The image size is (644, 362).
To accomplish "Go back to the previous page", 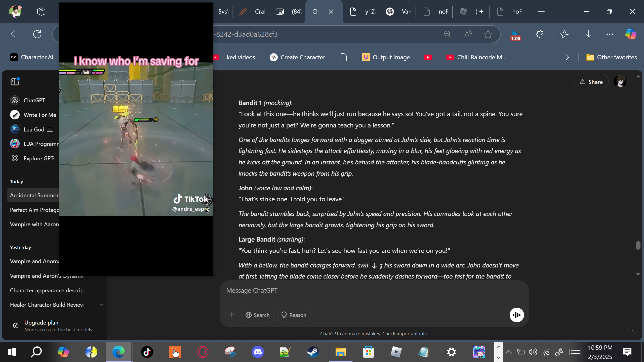I will [x=15, y=34].
